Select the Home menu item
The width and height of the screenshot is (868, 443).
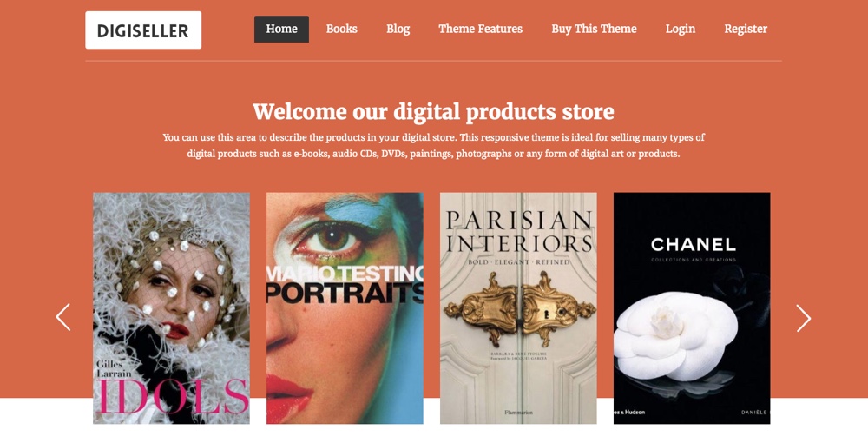pos(281,29)
